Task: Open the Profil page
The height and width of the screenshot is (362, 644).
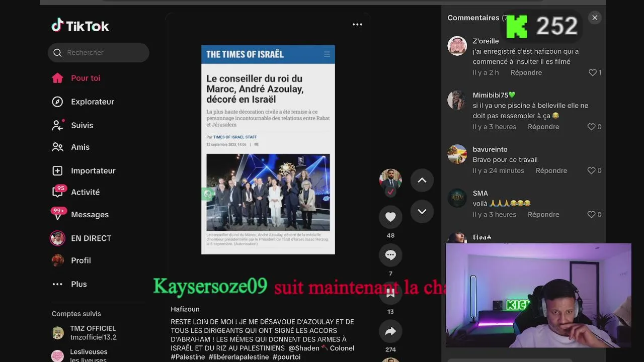Action: (x=81, y=260)
